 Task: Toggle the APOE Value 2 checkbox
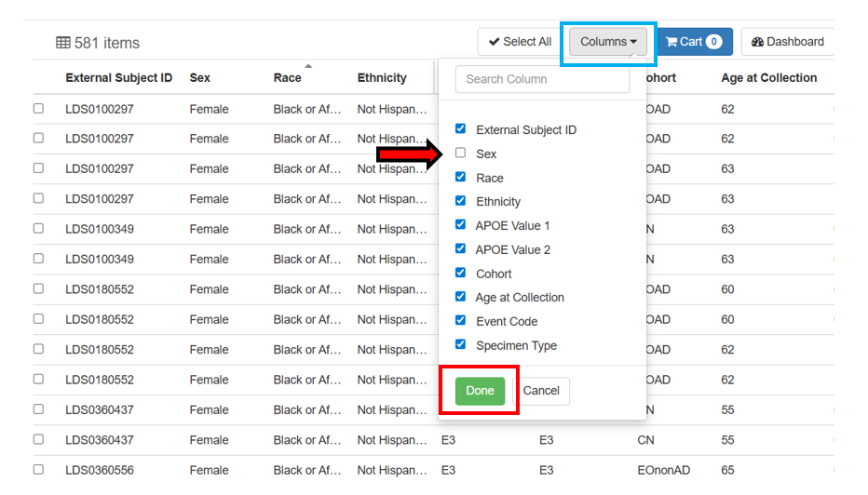[460, 249]
